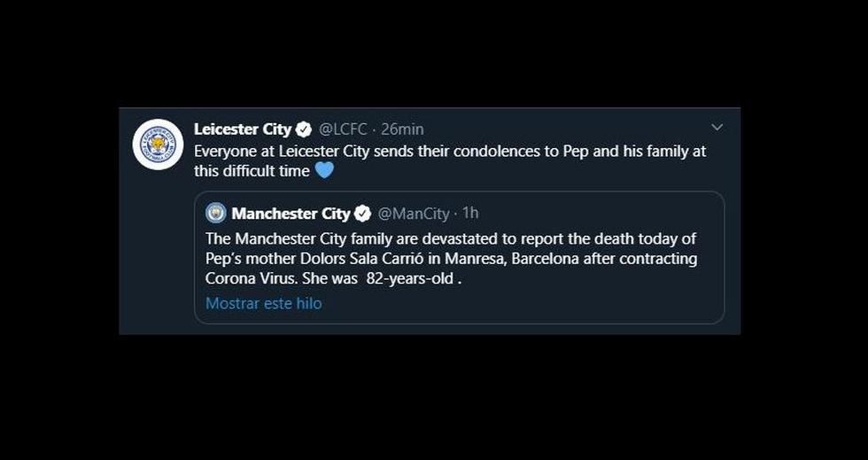Open the Manchester City display name

tap(291, 214)
